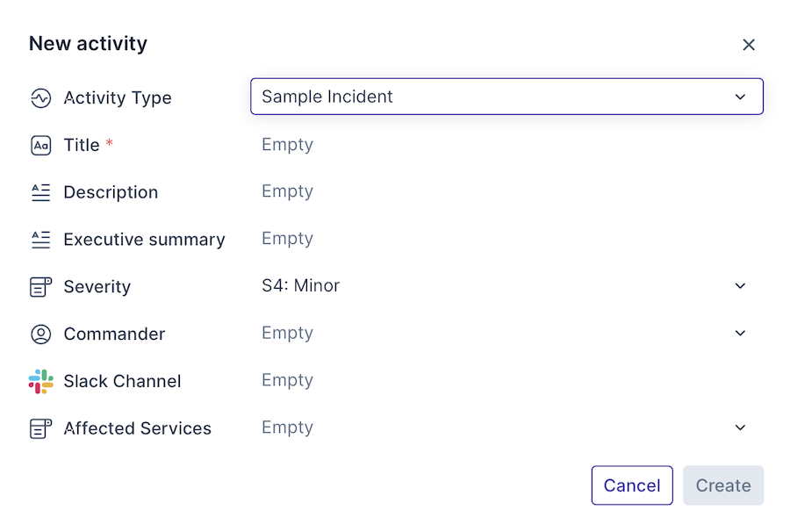
Task: Click the Commander person icon
Action: click(41, 334)
